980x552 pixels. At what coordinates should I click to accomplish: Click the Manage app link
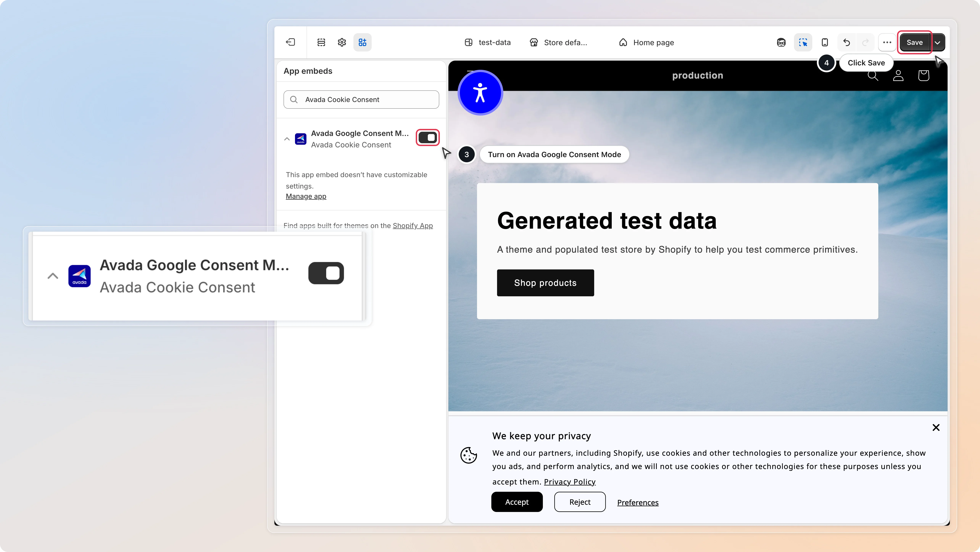click(306, 196)
